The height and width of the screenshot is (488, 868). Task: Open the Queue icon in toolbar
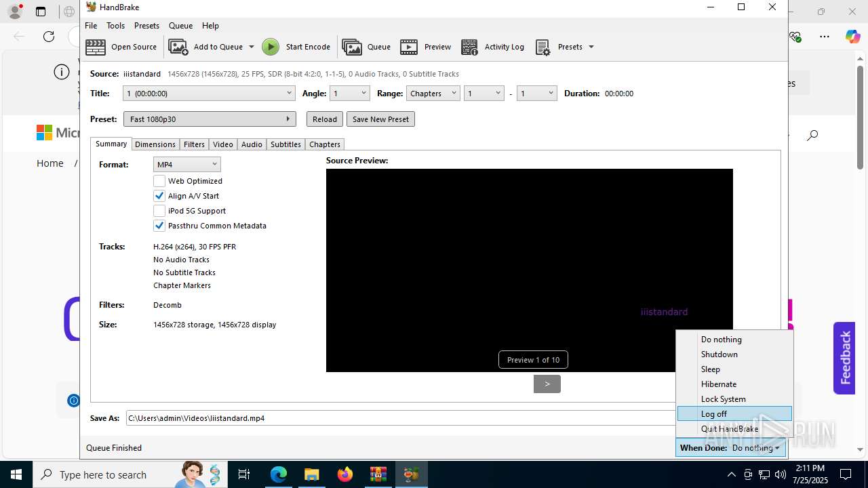click(352, 47)
